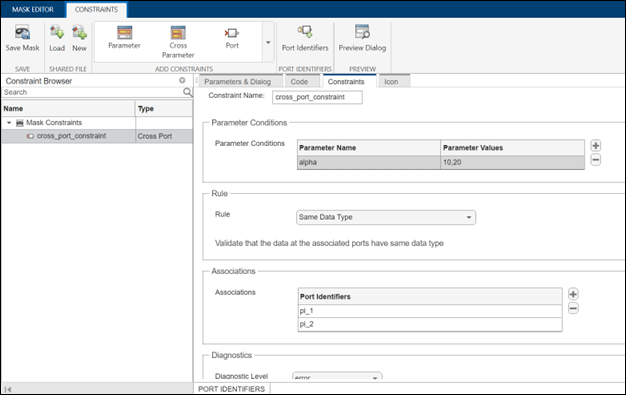Screen dimensions: 626x395
Task: Add a Port constraint
Action: point(232,38)
